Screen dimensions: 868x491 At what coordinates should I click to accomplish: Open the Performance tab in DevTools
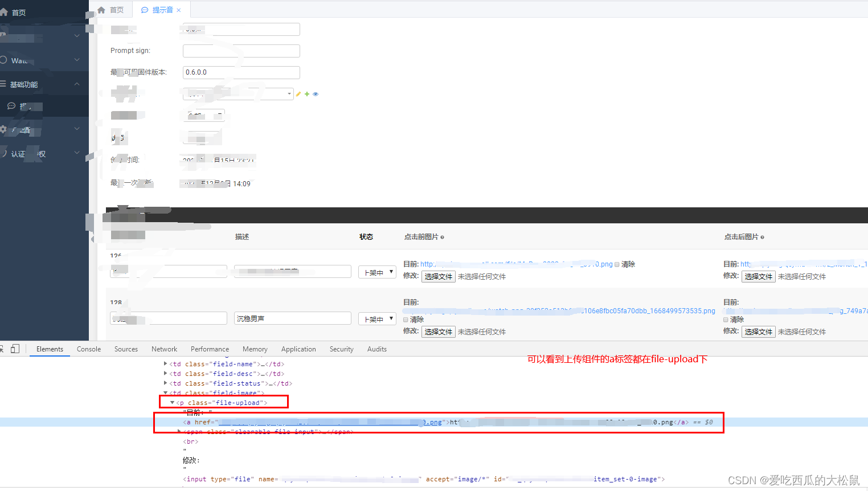(210, 349)
